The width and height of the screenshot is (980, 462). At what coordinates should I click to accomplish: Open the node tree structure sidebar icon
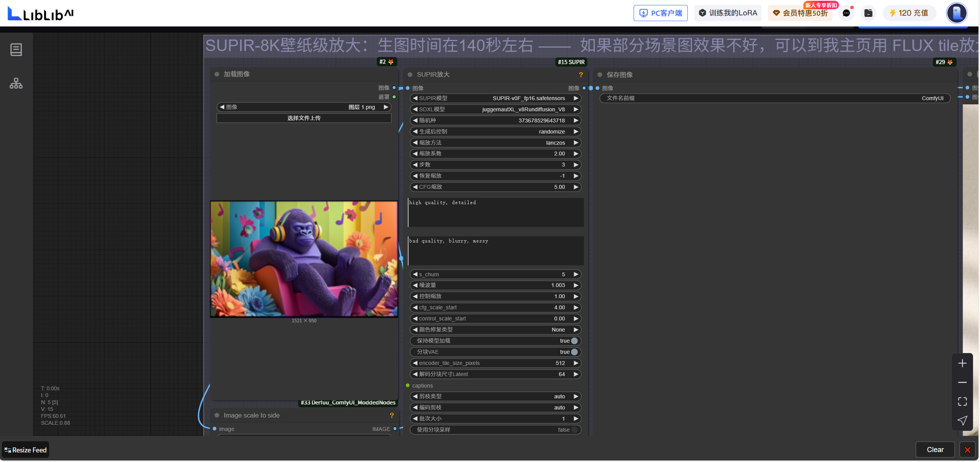(16, 83)
